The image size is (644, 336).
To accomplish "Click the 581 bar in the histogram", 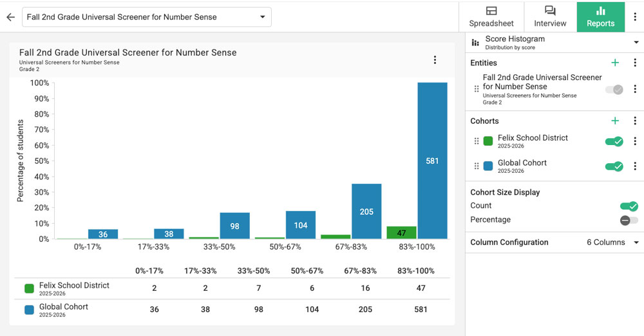I will (x=432, y=161).
